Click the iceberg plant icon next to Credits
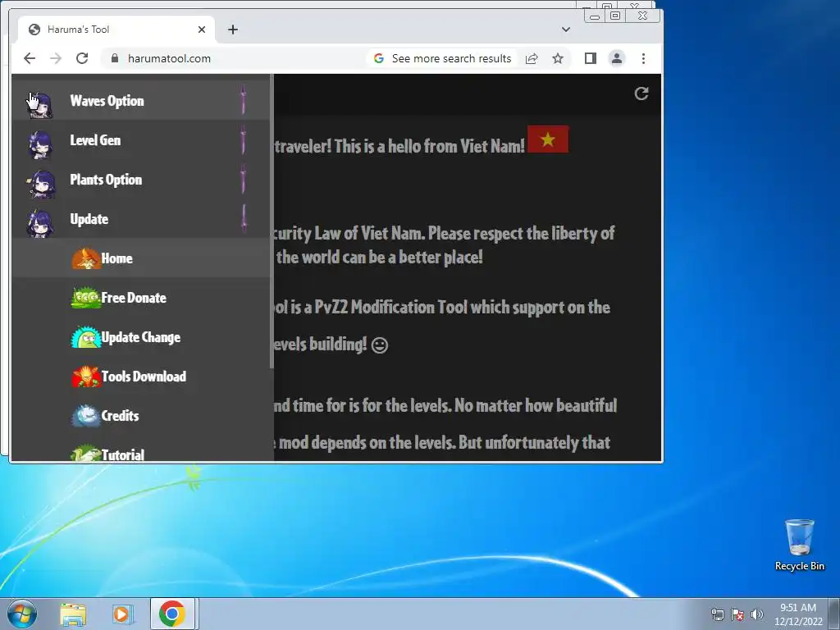The image size is (840, 630). pos(86,416)
